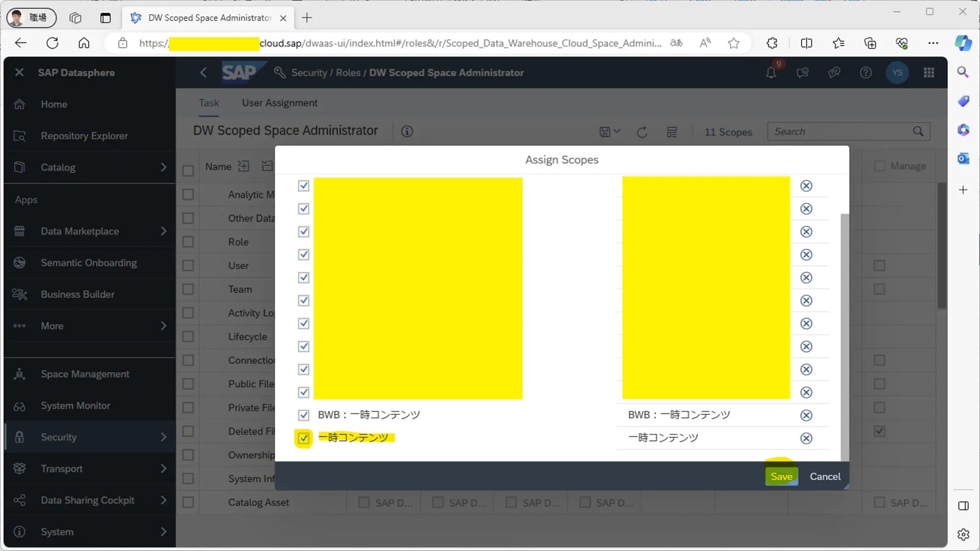Open the help question mark icon
The image size is (980, 551).
click(866, 73)
